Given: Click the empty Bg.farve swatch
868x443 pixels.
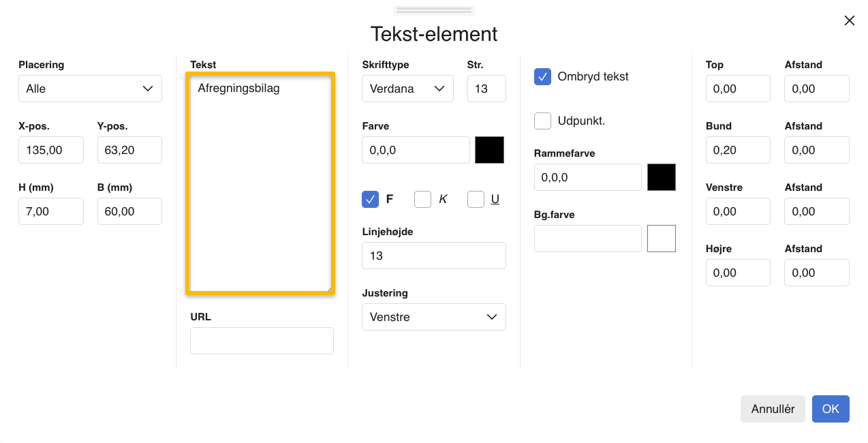Looking at the screenshot, I should pos(661,238).
